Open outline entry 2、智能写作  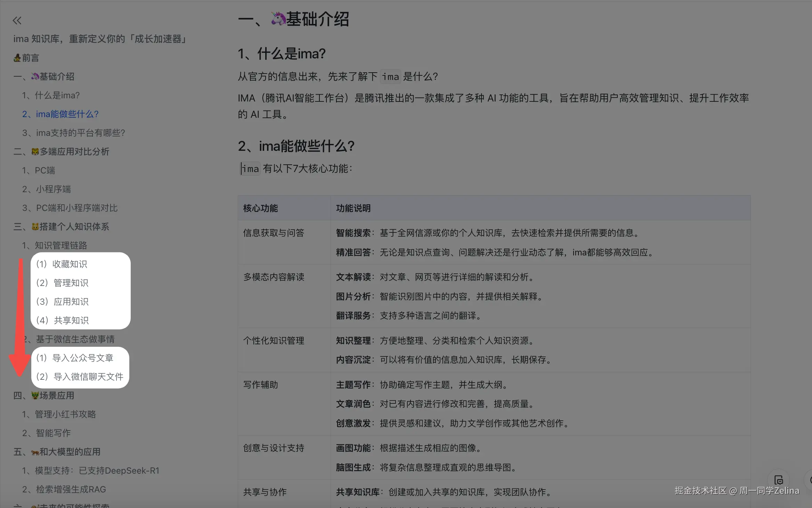pos(47,433)
